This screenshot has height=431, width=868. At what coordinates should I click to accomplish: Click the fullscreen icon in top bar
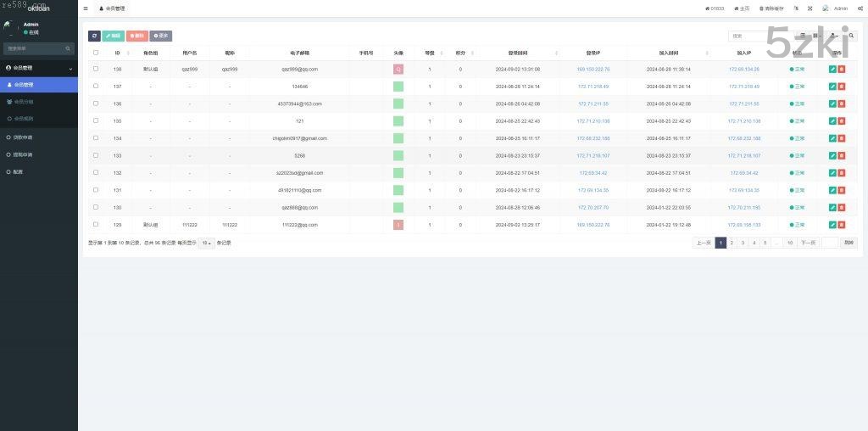click(x=810, y=8)
